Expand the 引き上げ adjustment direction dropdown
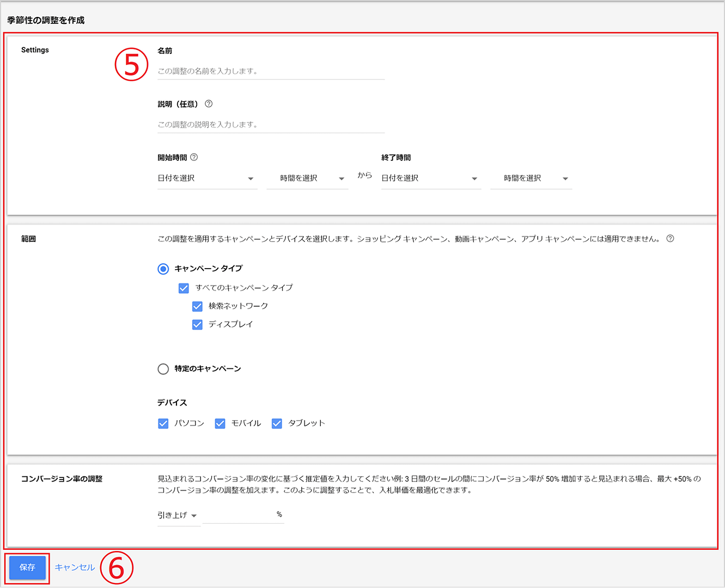725x588 pixels. pos(178,516)
